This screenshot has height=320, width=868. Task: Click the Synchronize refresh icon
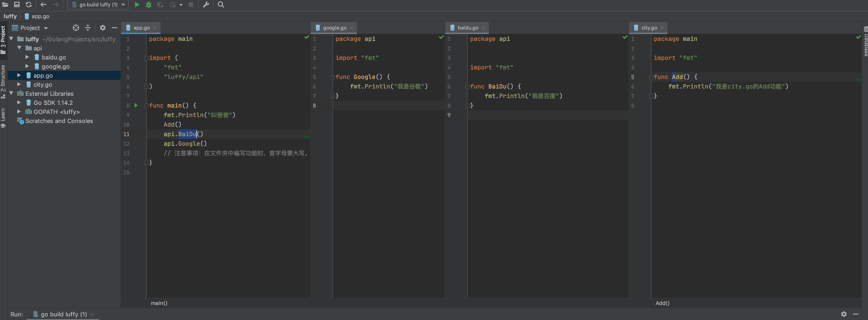29,5
